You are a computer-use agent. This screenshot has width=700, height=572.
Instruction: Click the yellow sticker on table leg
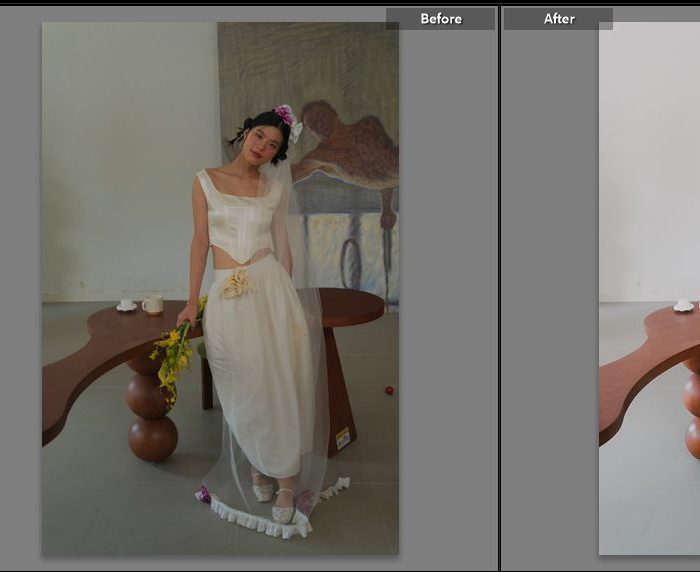[x=343, y=438]
